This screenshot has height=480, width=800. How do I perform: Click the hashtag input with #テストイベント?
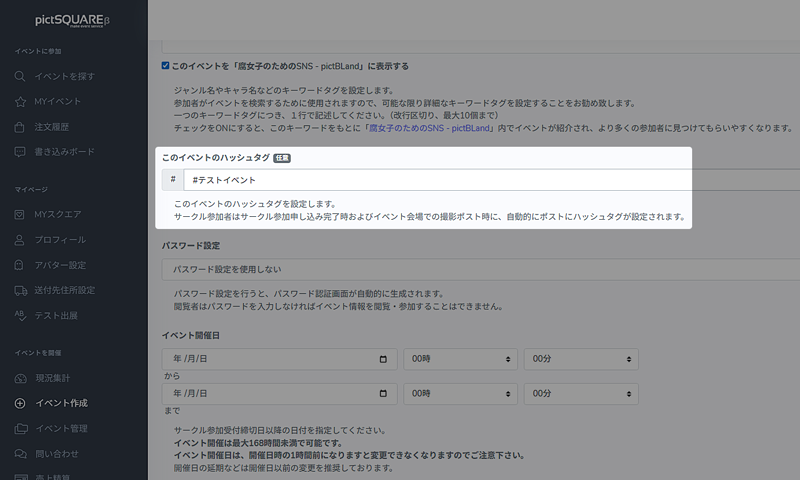480,180
